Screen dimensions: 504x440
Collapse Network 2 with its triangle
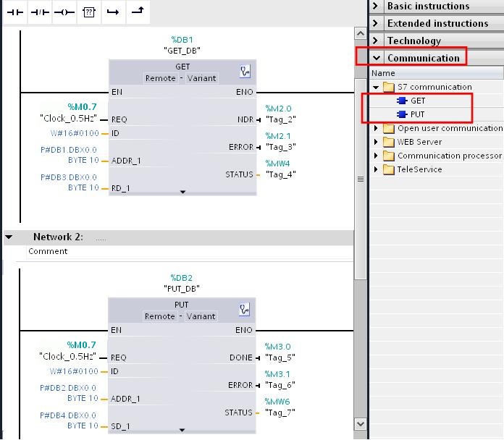coord(9,237)
